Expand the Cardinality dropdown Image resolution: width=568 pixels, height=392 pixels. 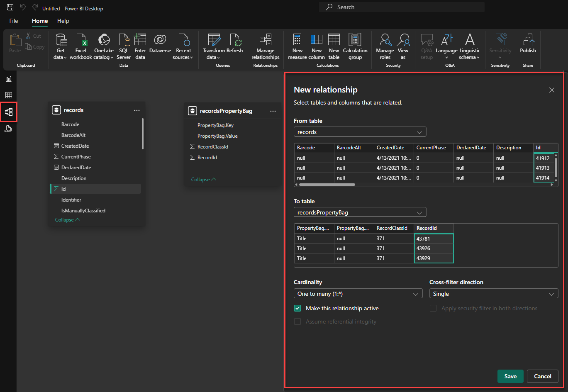(358, 294)
